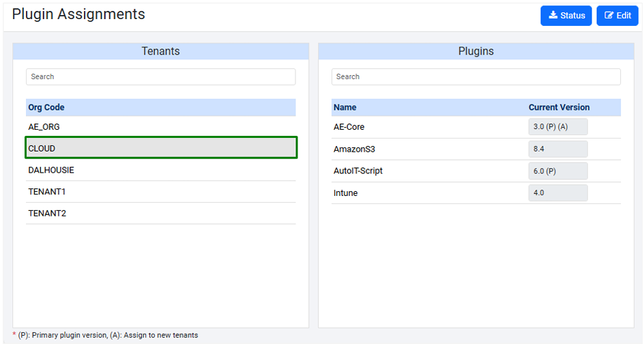
Task: Click the Status download button
Action: pos(566,16)
